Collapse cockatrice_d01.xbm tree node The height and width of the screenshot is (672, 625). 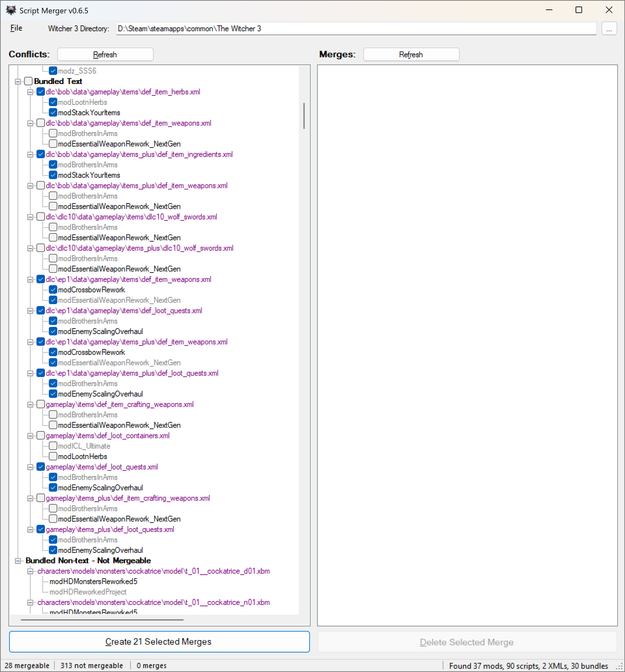(x=30, y=571)
